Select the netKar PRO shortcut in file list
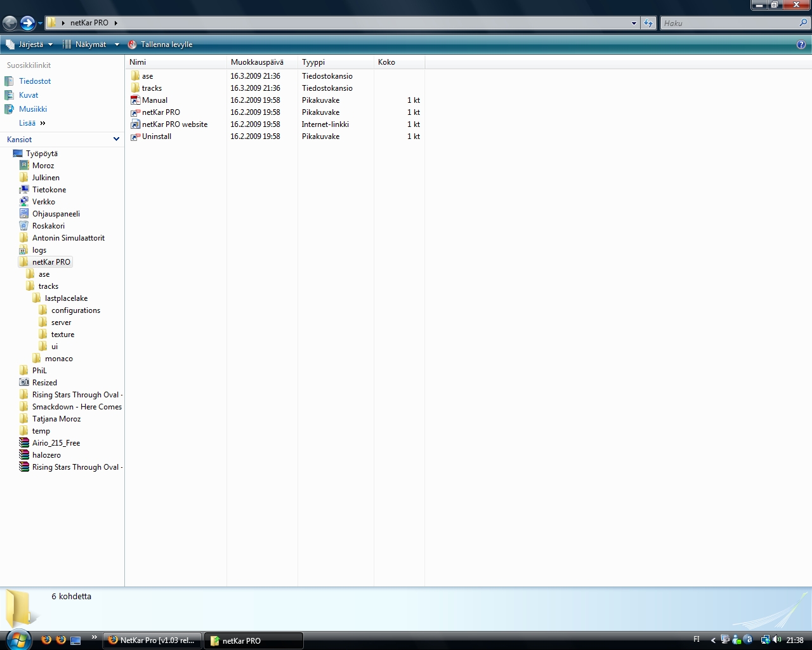Screen dimensions: 812x650 (x=161, y=112)
